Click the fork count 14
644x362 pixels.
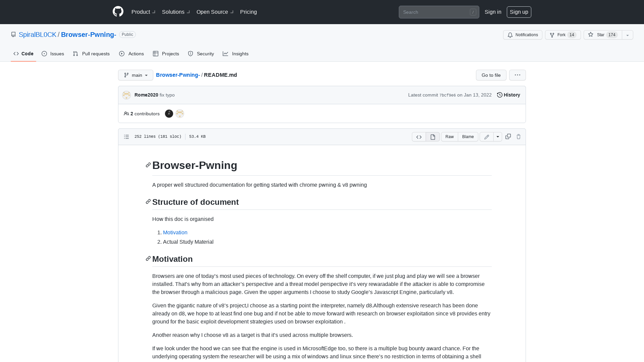pyautogui.click(x=572, y=35)
